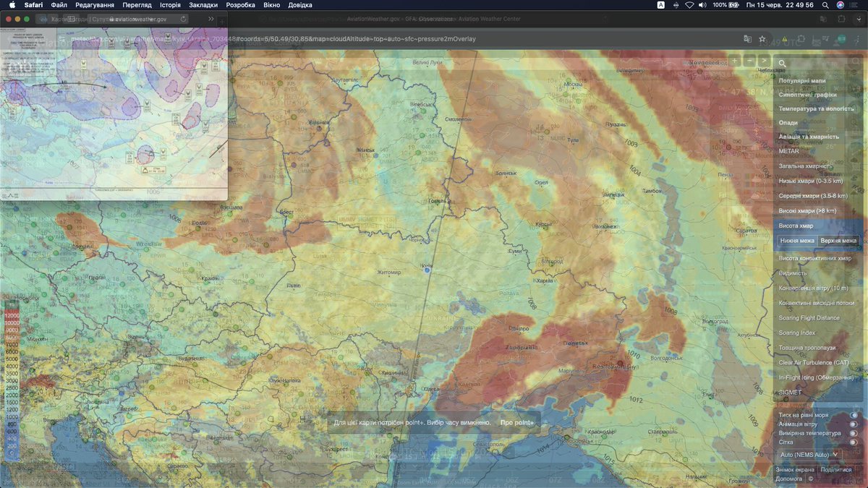Toggle Виміряна температура switch
Viewport: 868px width, 488px height.
click(854, 433)
